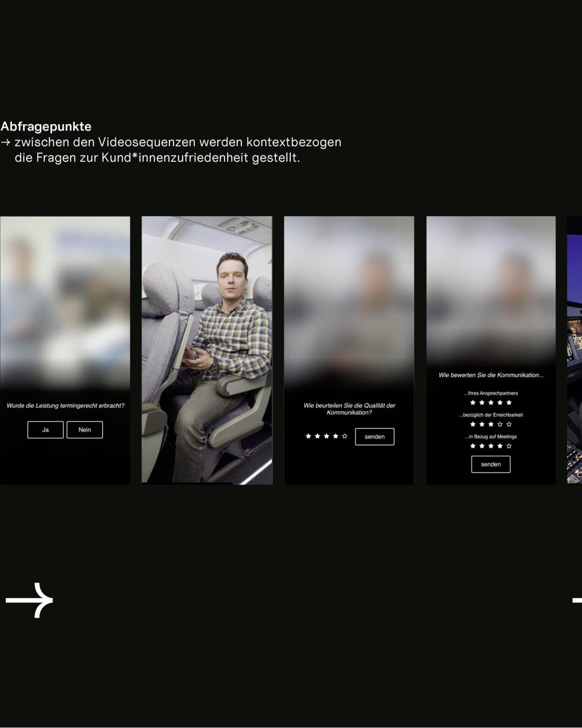Click the empty fifth star under Qualität der Kommunikation
The height and width of the screenshot is (728, 582).
pos(344,436)
